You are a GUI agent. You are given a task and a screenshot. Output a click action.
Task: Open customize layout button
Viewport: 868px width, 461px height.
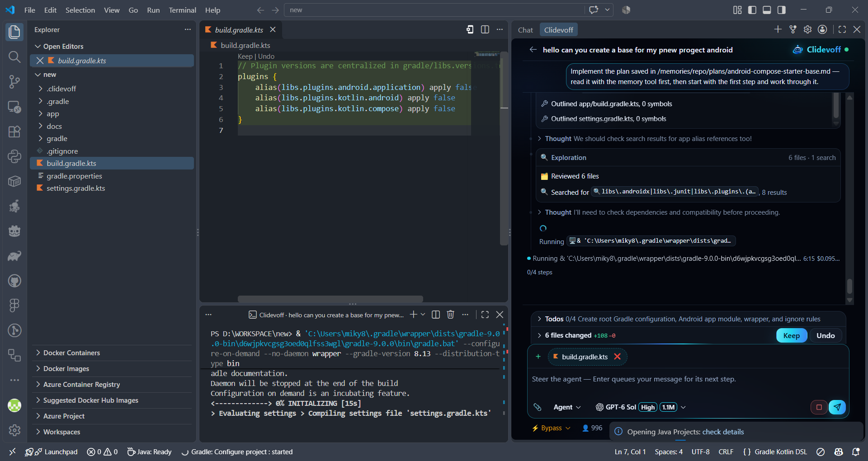click(x=737, y=10)
